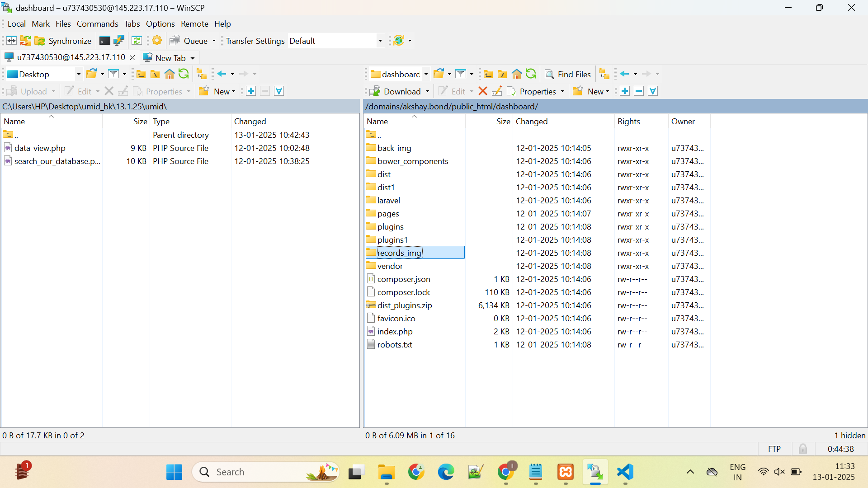Open the terminal console icon
This screenshot has height=488, width=868.
point(104,41)
